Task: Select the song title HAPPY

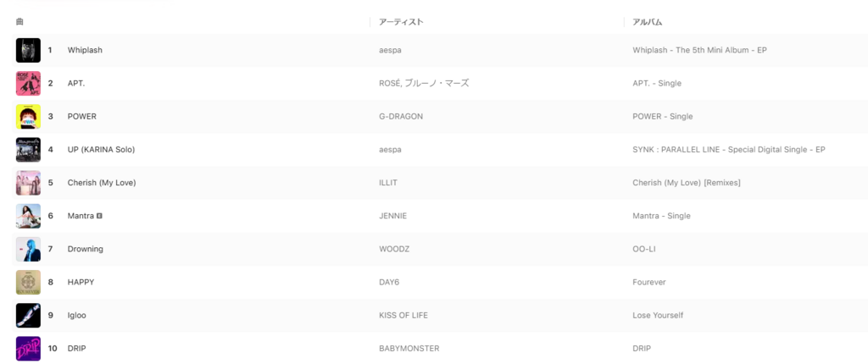Action: [x=80, y=282]
